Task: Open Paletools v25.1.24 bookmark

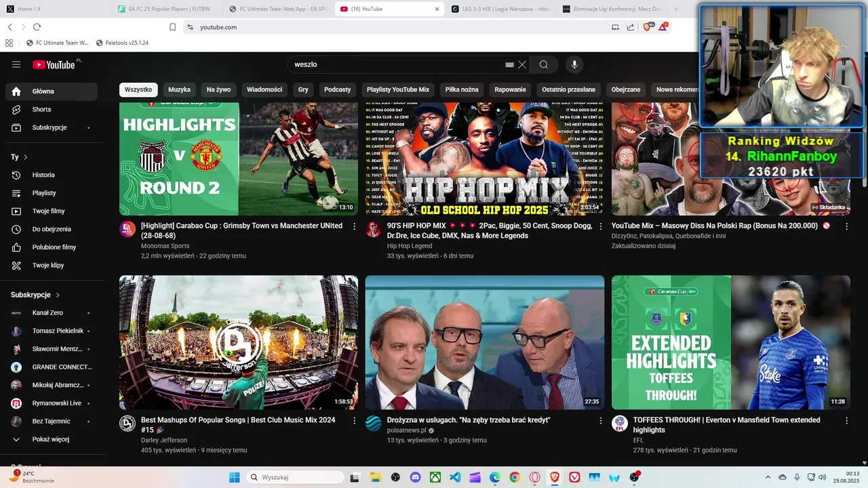Action: click(x=122, y=43)
